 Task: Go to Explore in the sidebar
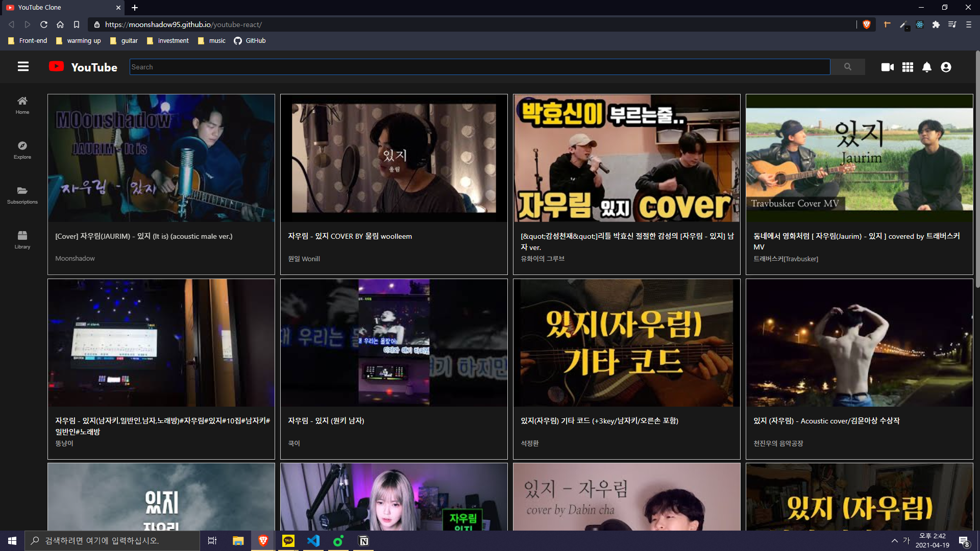pyautogui.click(x=22, y=150)
